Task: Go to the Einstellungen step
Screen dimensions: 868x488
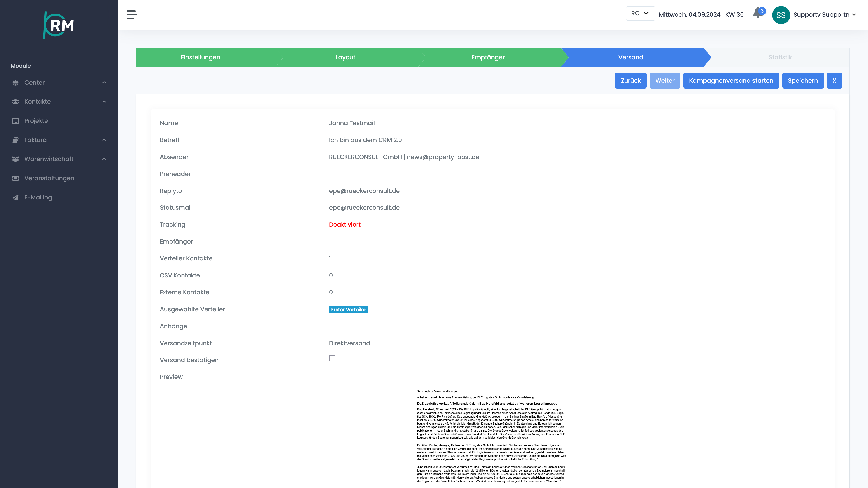Action: coord(200,57)
